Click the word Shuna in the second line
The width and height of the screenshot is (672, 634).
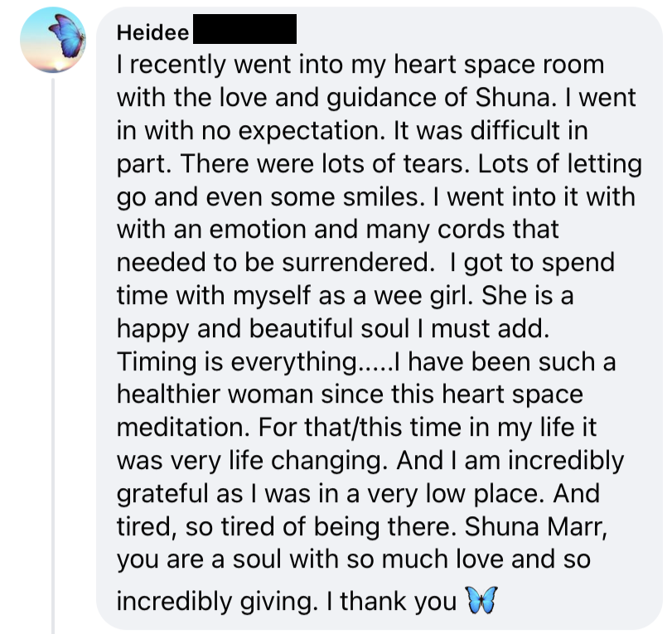pos(513,97)
